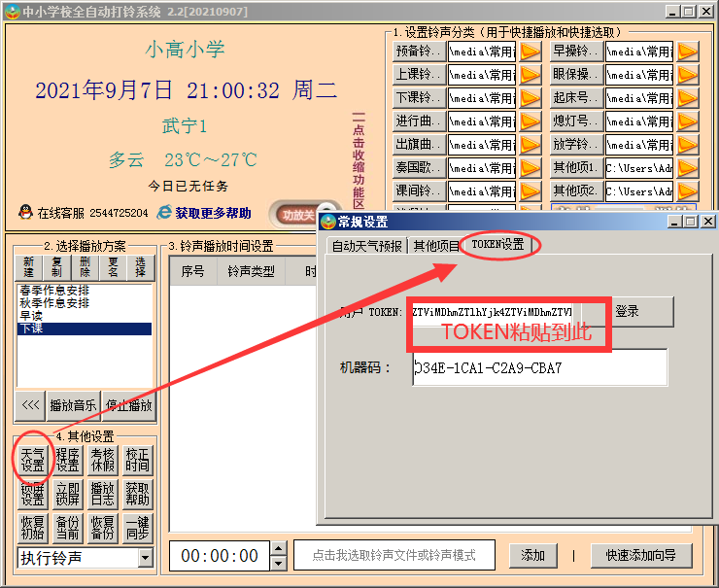The image size is (719, 588).
Task: Collapse the function area vertical strip
Action: pos(359,160)
